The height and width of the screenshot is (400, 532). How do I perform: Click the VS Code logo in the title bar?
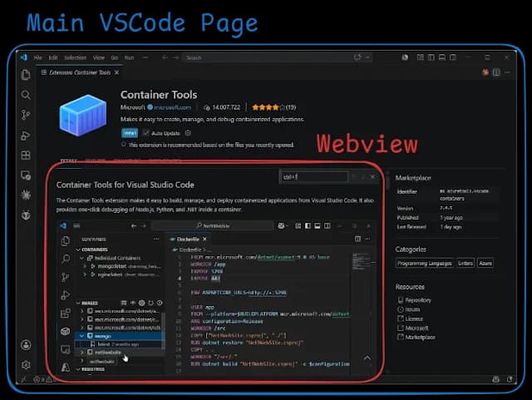click(x=24, y=57)
